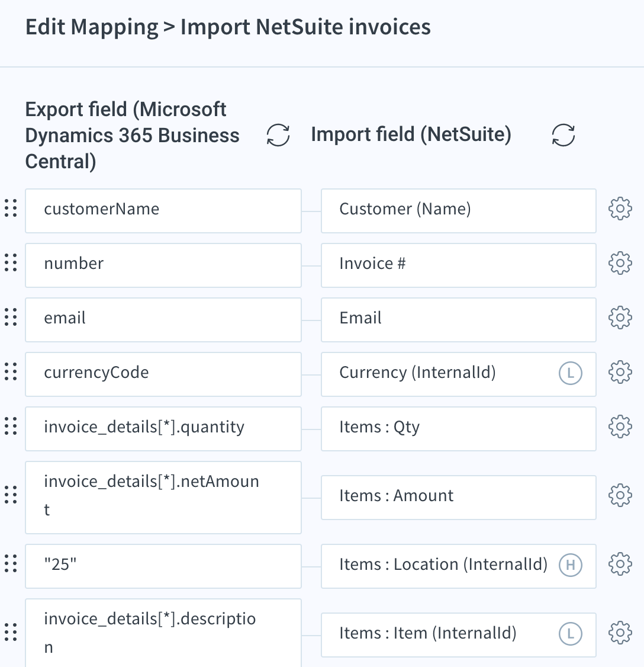Click the drag handle beside invoice_details quantity row

(x=11, y=426)
